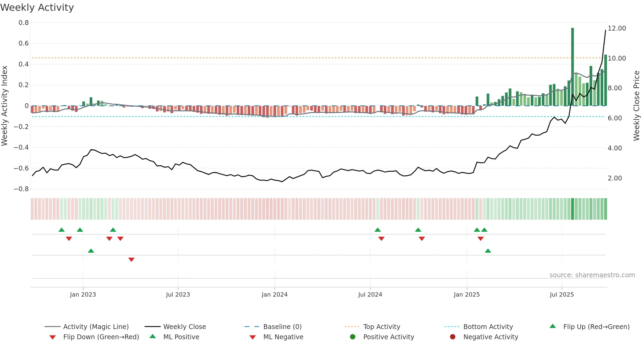The height and width of the screenshot is (362, 644).
Task: Click the '2.00' price axis label
Action: [615, 178]
